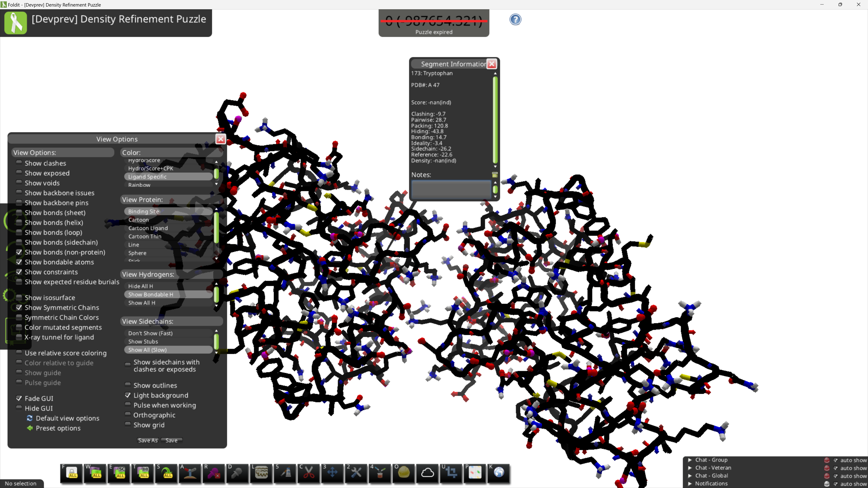Enable the Show clashes checkbox

(x=19, y=163)
